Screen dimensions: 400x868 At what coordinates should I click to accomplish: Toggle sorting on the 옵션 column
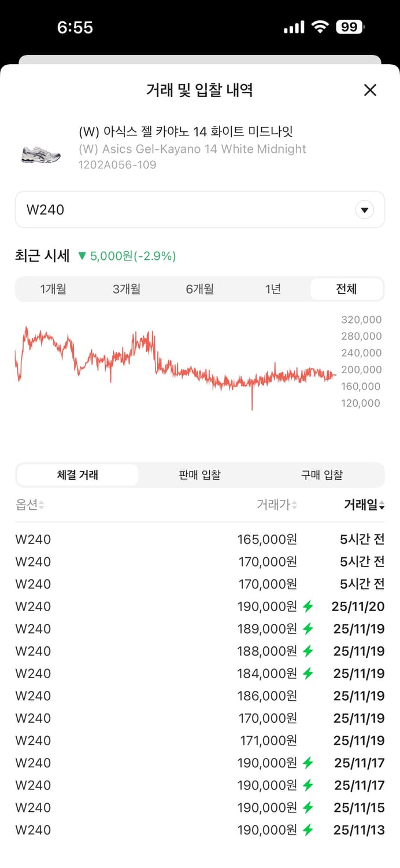point(29,505)
